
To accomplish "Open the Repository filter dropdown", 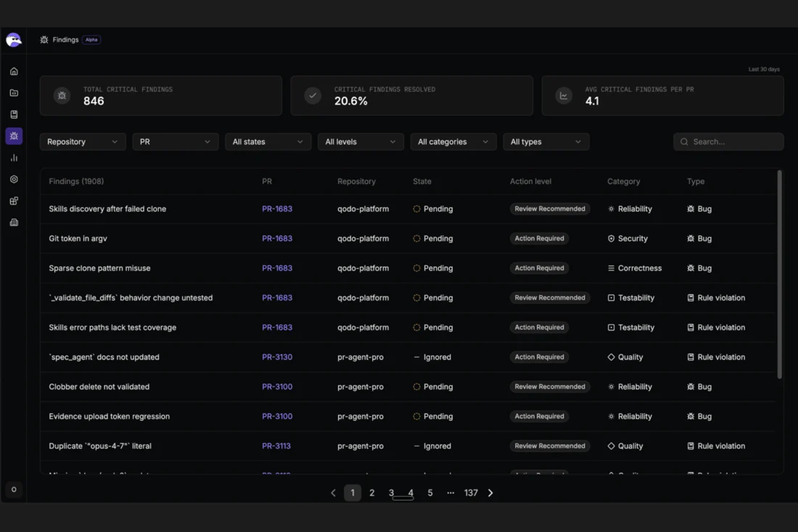I will [x=82, y=142].
